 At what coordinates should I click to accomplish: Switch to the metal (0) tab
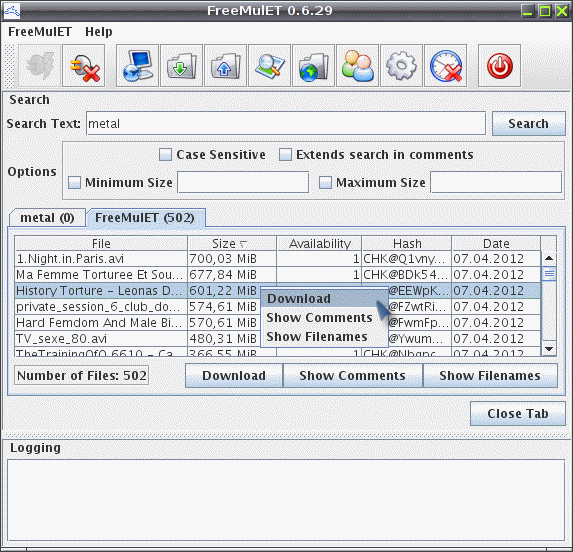[x=48, y=218]
